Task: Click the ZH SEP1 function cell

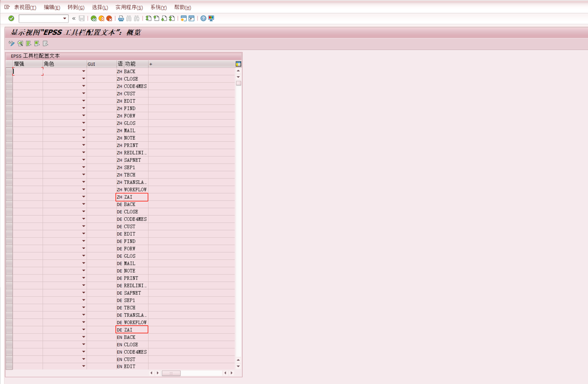Action: click(x=136, y=168)
